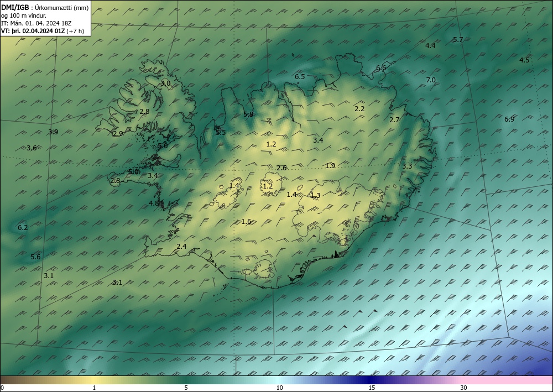Click the 5.6 value over the ocean
Image resolution: width=553 pixels, height=392 pixels.
click(35, 257)
